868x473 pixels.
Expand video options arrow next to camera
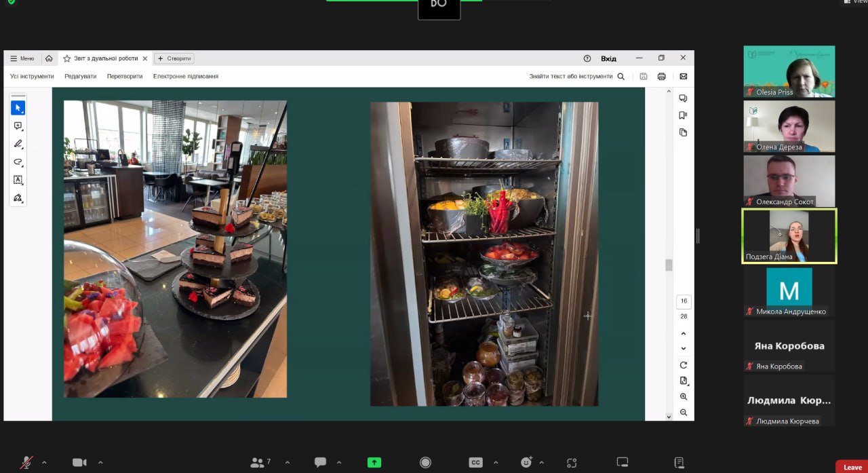pyautogui.click(x=100, y=462)
